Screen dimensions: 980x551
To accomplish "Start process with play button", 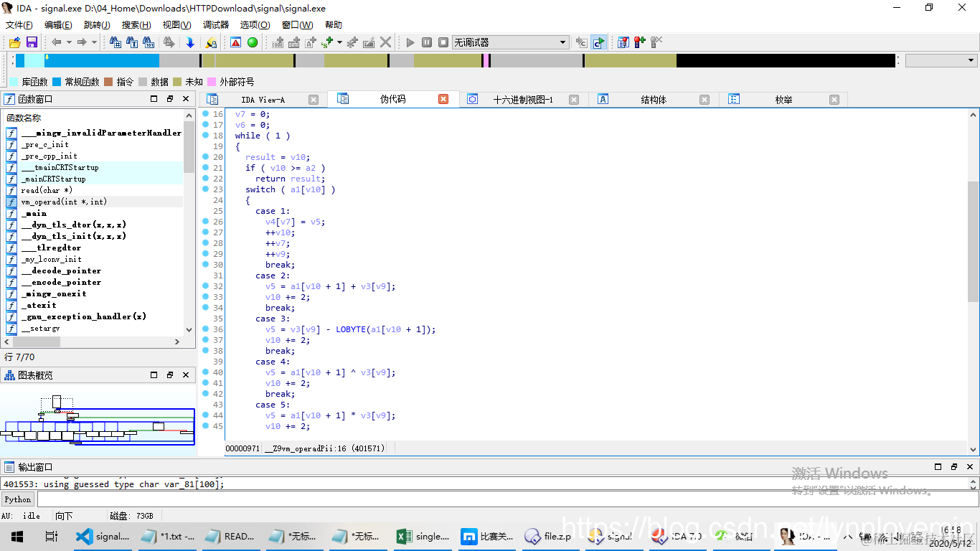I will (x=410, y=42).
